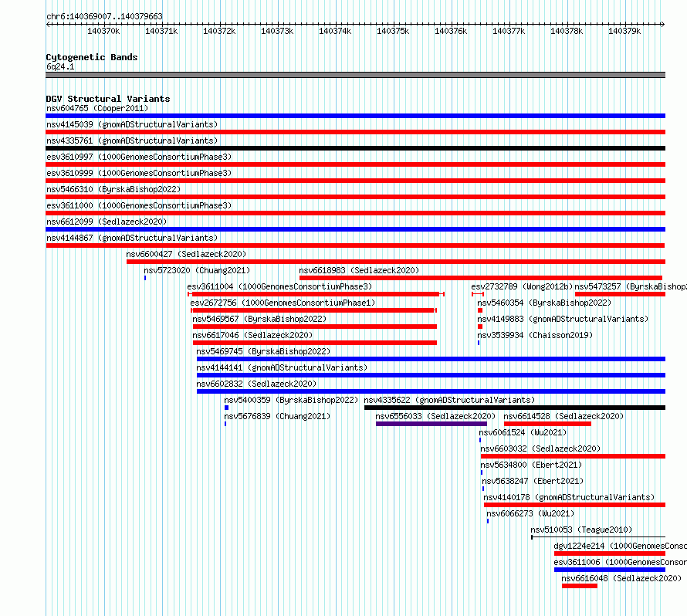Click the DGV Structural Variants track title
This screenshot has width=687, height=616.
pos(108,99)
